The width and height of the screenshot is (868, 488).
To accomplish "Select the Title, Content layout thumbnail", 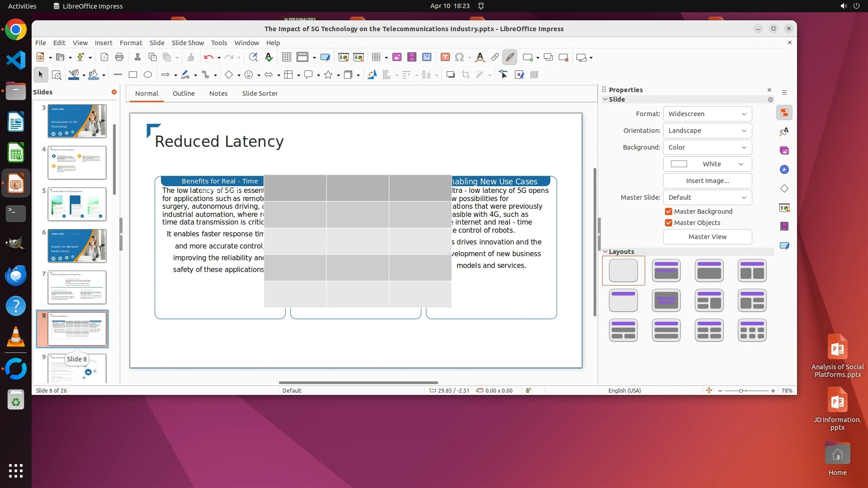I will [709, 270].
